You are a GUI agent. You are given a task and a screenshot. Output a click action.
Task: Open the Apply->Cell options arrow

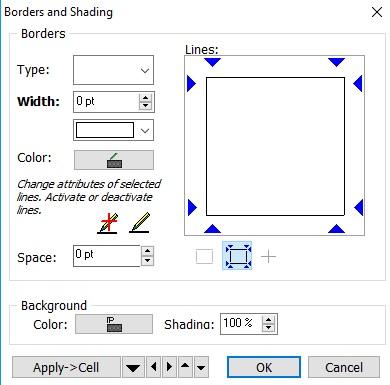coord(133,367)
